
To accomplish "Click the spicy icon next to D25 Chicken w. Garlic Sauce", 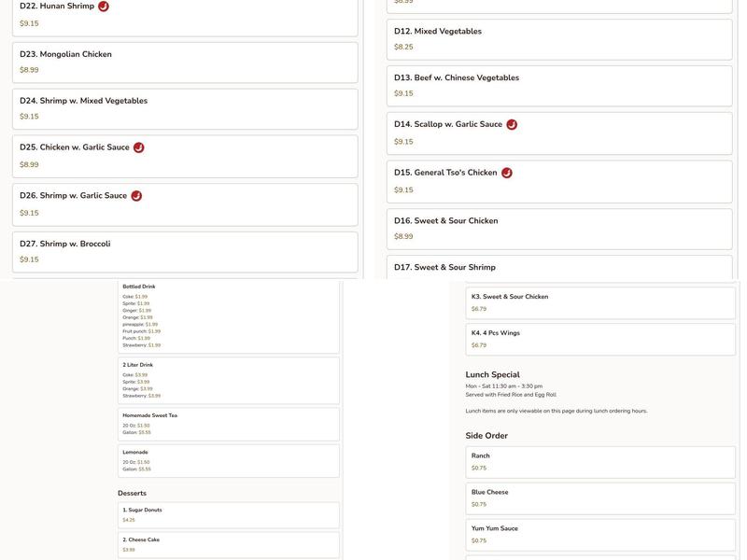I will click(139, 147).
